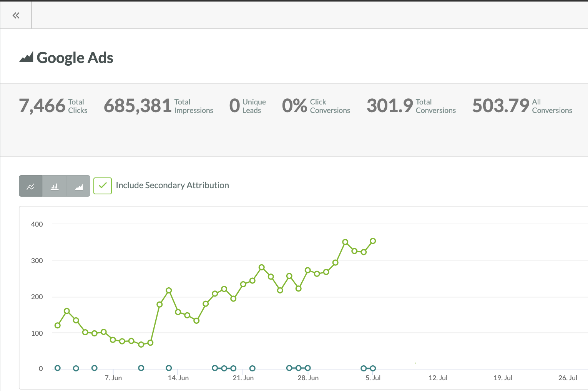
Task: Switch to line chart view
Action: (30, 186)
